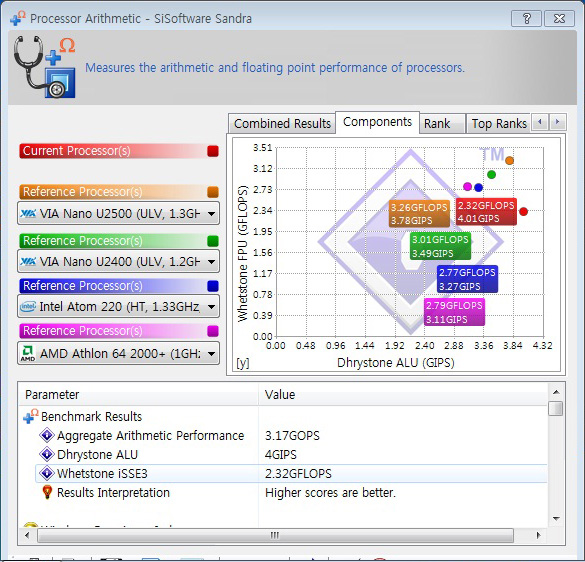Click the VIA logo in U2500 combo box
Screen dimensions: 585x562
click(x=28, y=213)
